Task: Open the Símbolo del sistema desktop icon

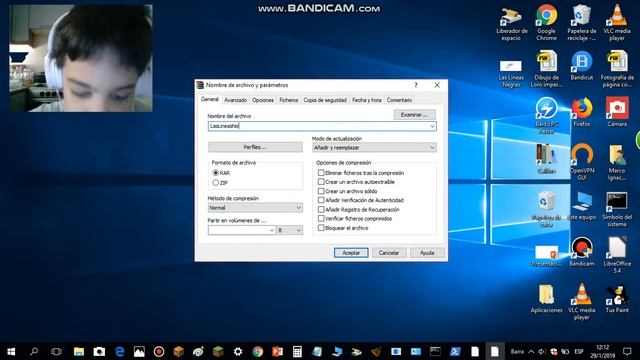Action: pyautogui.click(x=617, y=209)
